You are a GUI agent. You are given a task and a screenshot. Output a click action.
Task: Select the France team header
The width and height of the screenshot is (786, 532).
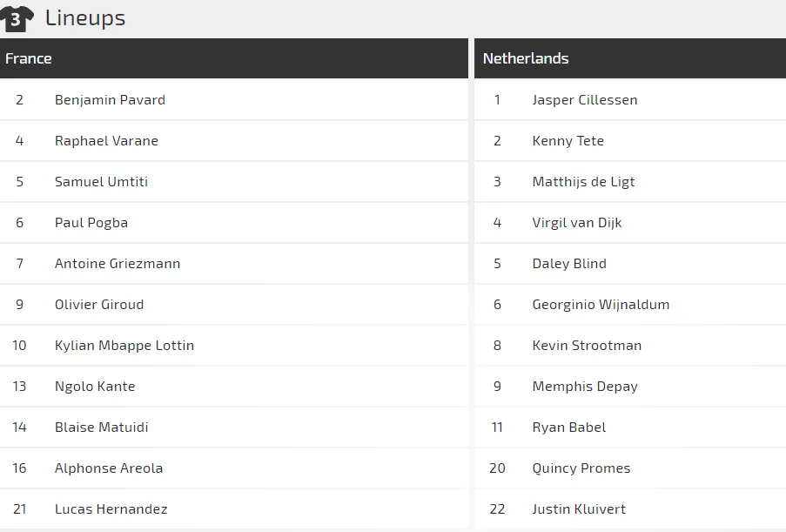coord(29,58)
